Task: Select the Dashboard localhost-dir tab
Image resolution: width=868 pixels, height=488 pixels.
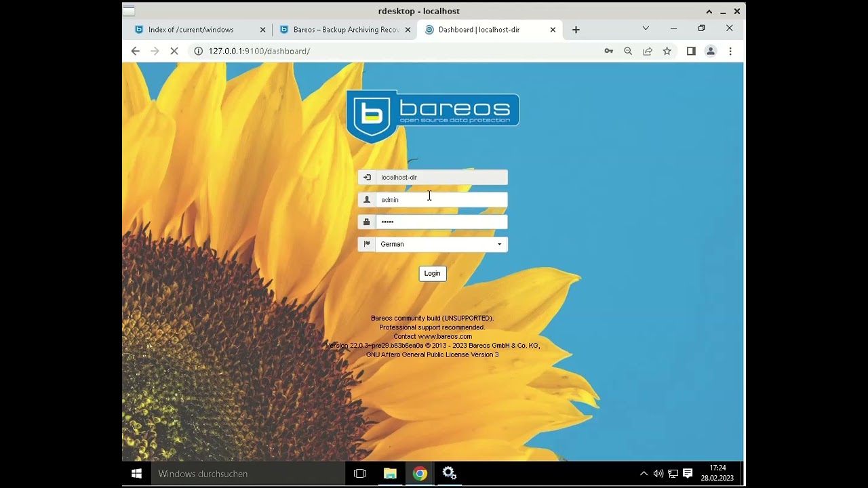Action: [x=479, y=30]
